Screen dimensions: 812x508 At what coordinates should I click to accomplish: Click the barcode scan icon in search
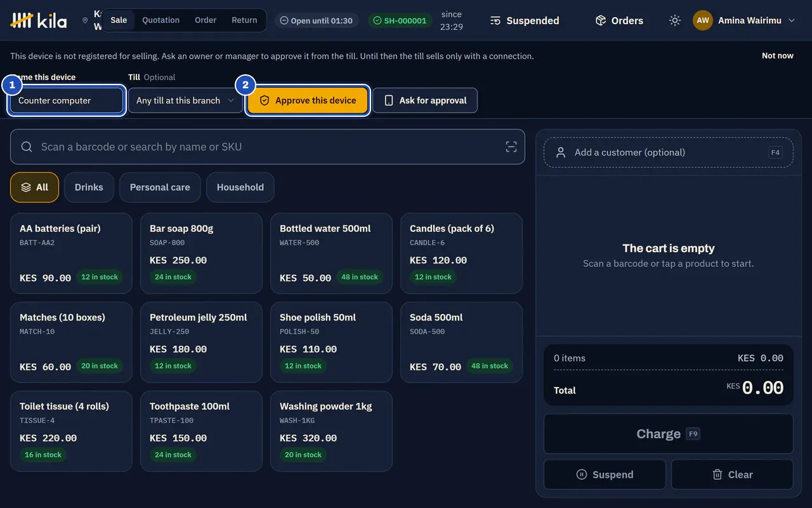coord(511,147)
